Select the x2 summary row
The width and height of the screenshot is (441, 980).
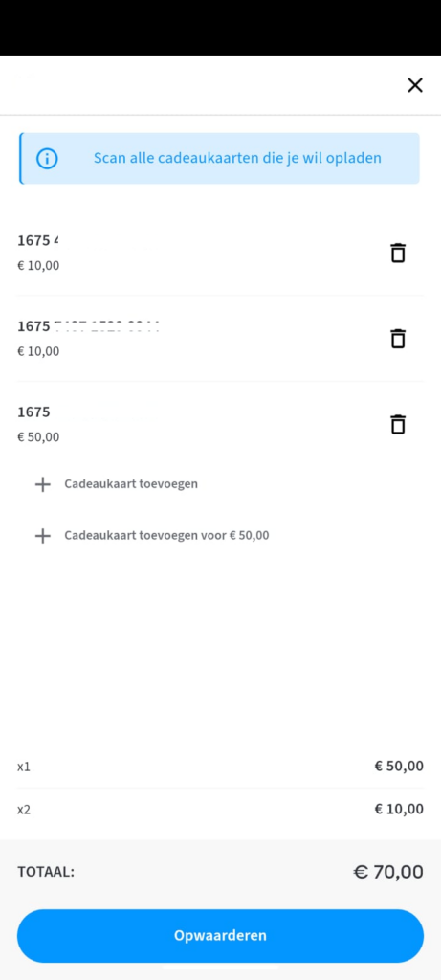coord(220,810)
